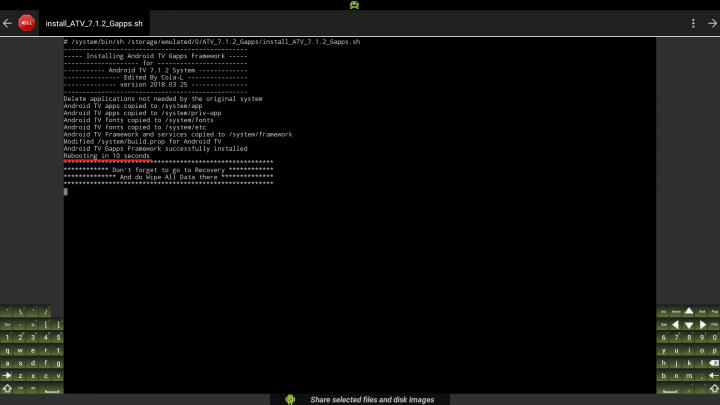Tap the 'z' key
The image size is (720, 405).
(x=19, y=376)
